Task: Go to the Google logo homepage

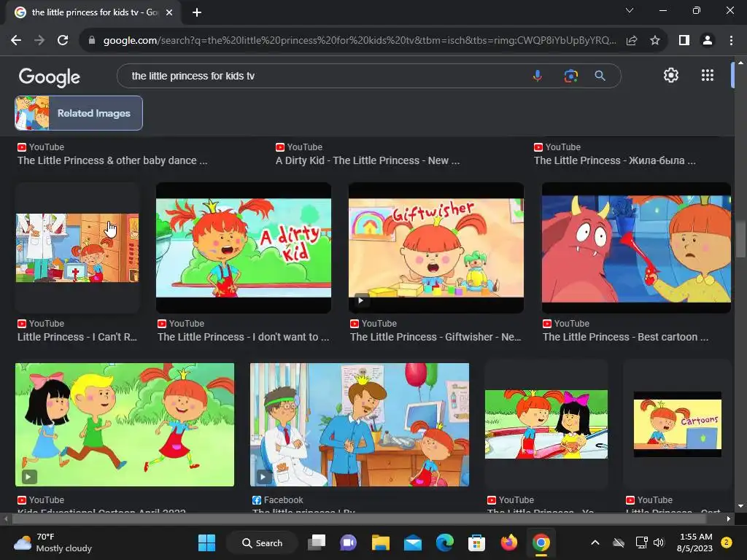Action: pos(50,77)
